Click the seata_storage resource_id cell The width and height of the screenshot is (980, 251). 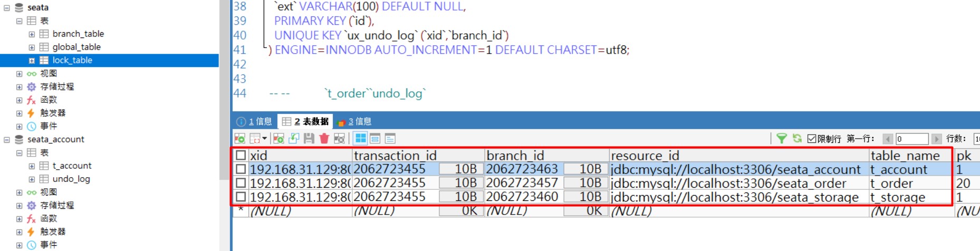coord(739,197)
